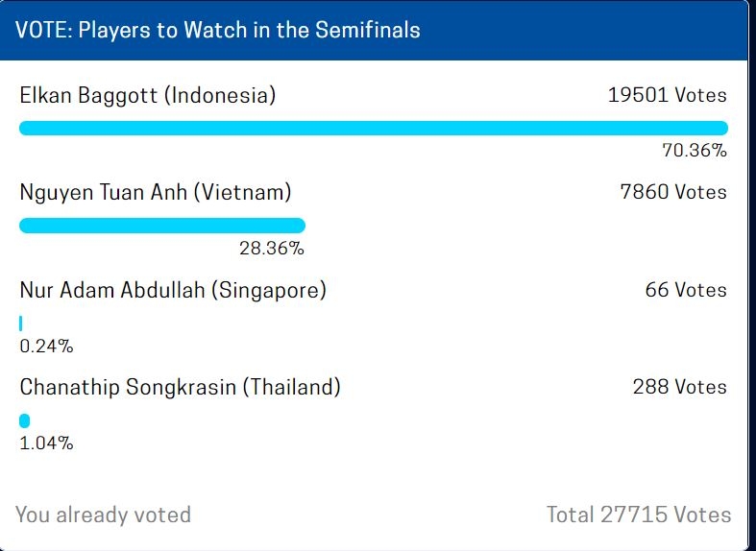Click 7860 Votes count
This screenshot has width=756, height=551.
(x=673, y=192)
